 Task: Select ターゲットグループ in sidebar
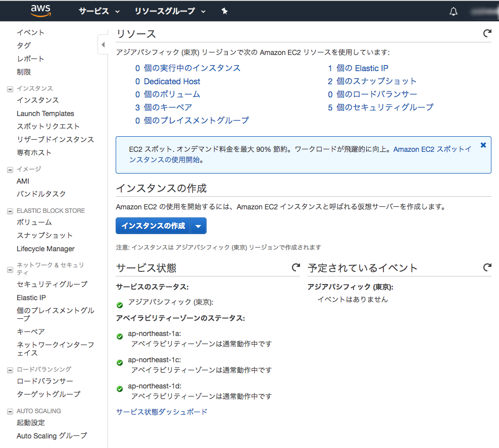pyautogui.click(x=48, y=394)
